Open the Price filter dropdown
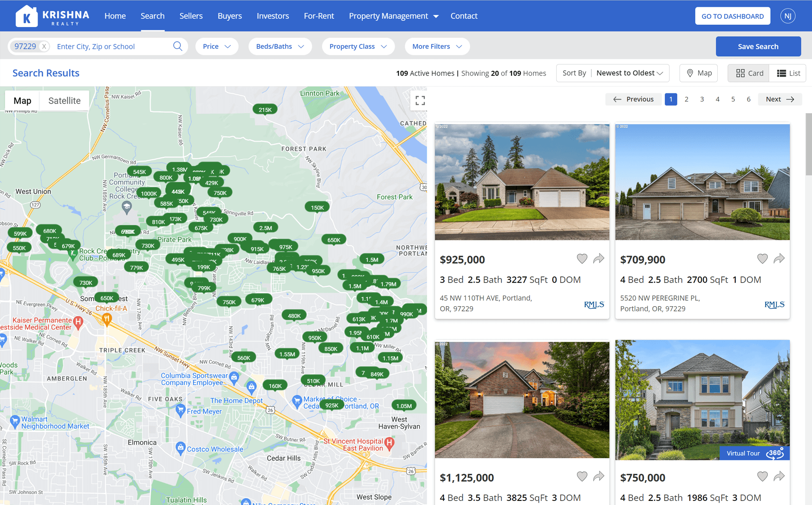Viewport: 812px width, 505px height. [x=217, y=46]
